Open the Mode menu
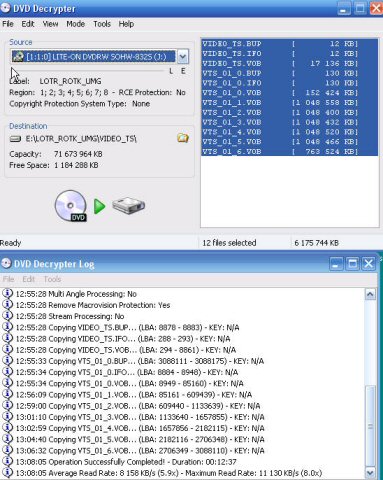This screenshot has width=383, height=480. [75, 24]
